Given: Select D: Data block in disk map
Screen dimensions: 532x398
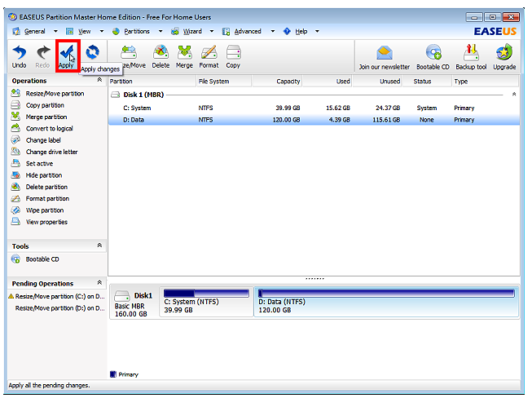Looking at the screenshot, I should click(386, 302).
